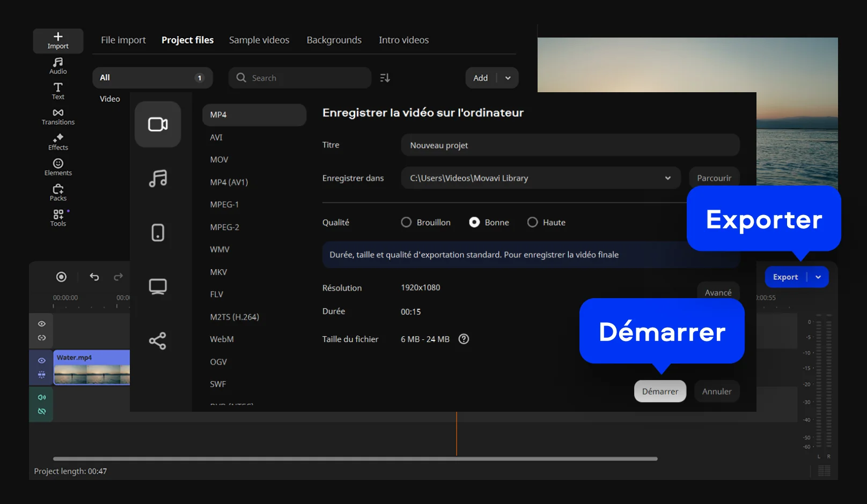Select Haute quality radio button
The height and width of the screenshot is (504, 867).
[x=532, y=223]
